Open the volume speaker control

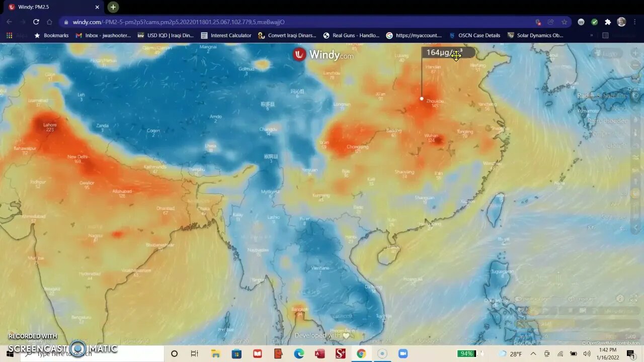click(587, 353)
